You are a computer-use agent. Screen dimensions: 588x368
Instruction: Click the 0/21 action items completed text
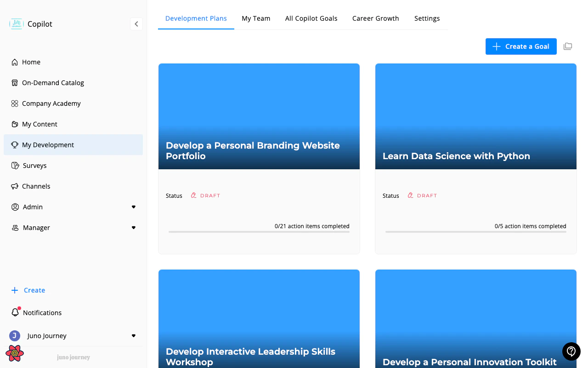pos(312,226)
